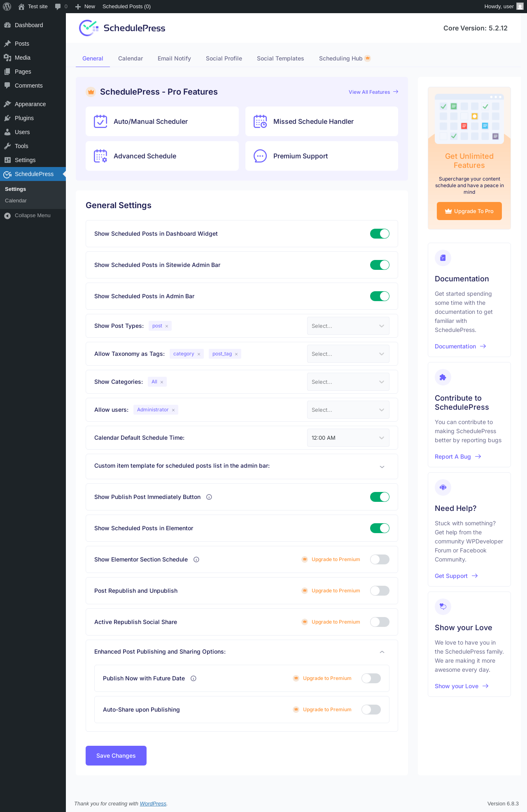Viewport: 527px width, 812px height.
Task: Click info icon for Publish Post Immediately
Action: point(209,497)
